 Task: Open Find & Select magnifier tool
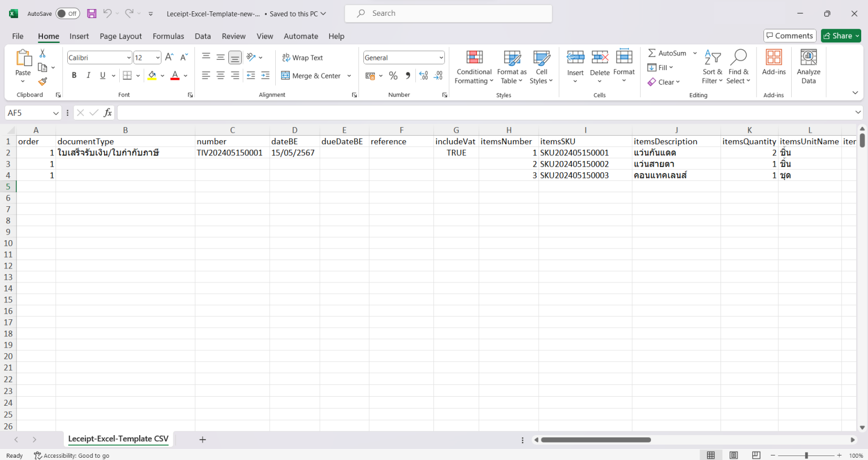pos(738,58)
